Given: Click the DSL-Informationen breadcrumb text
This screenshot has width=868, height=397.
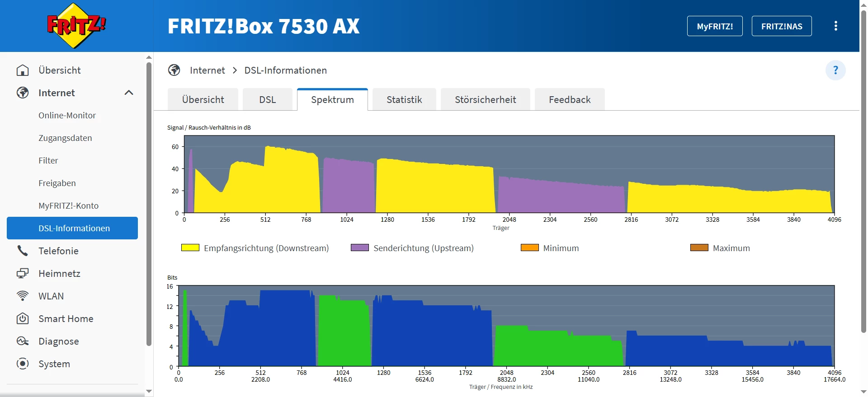Looking at the screenshot, I should (x=286, y=70).
